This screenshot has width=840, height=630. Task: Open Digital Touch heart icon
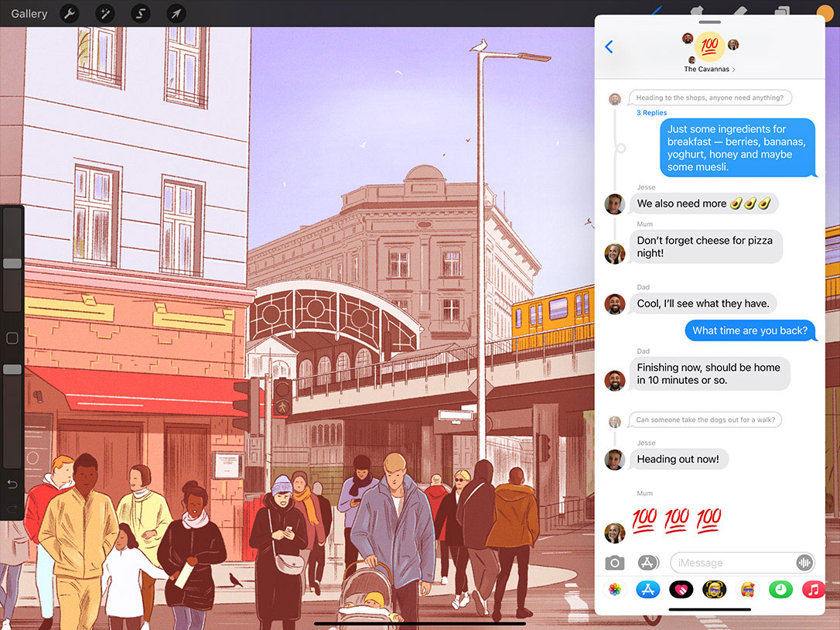coord(681,590)
